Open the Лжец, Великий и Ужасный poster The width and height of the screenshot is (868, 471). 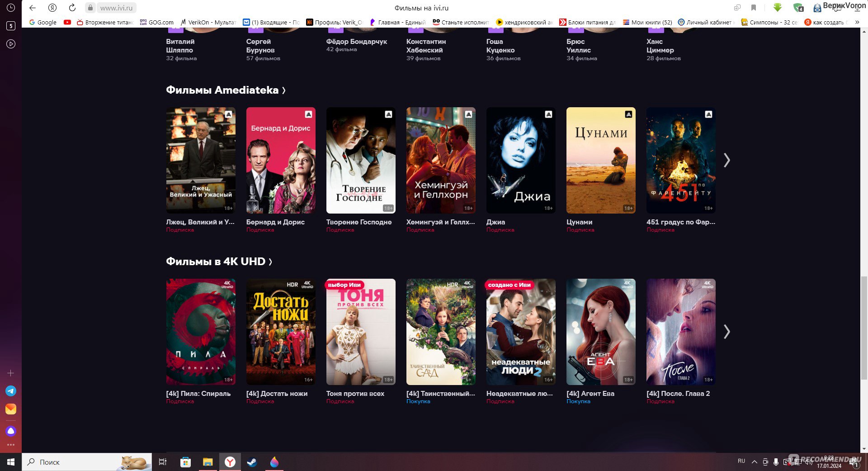pos(201,160)
